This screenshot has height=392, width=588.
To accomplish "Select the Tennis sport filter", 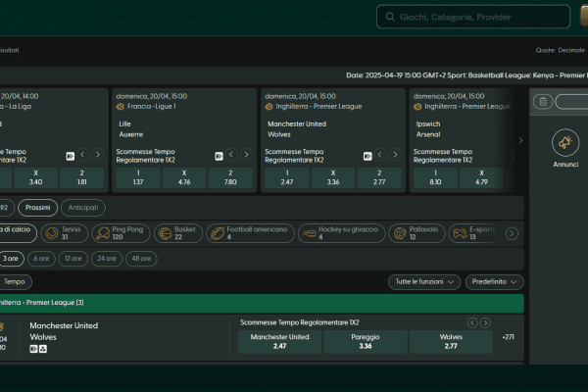I will [x=64, y=233].
